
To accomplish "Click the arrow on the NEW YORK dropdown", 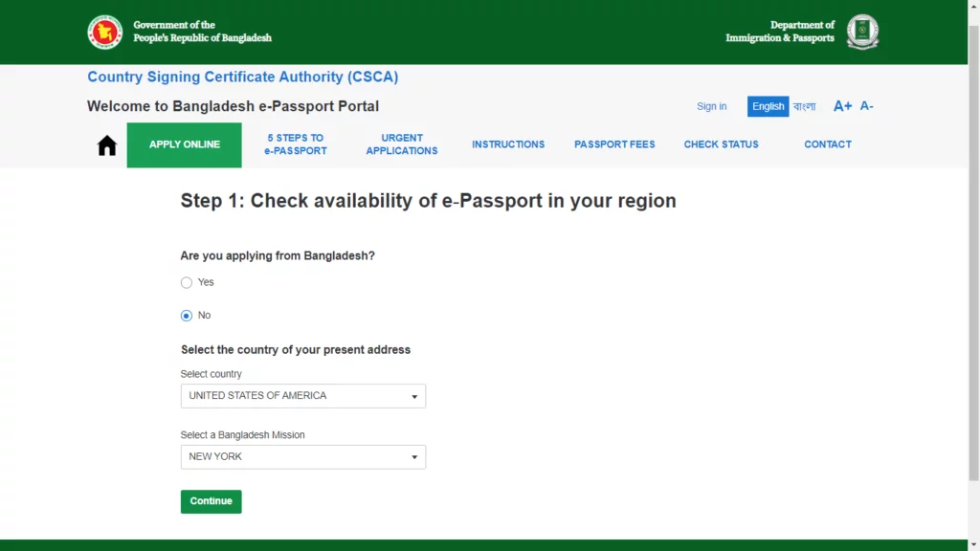I will click(x=414, y=457).
